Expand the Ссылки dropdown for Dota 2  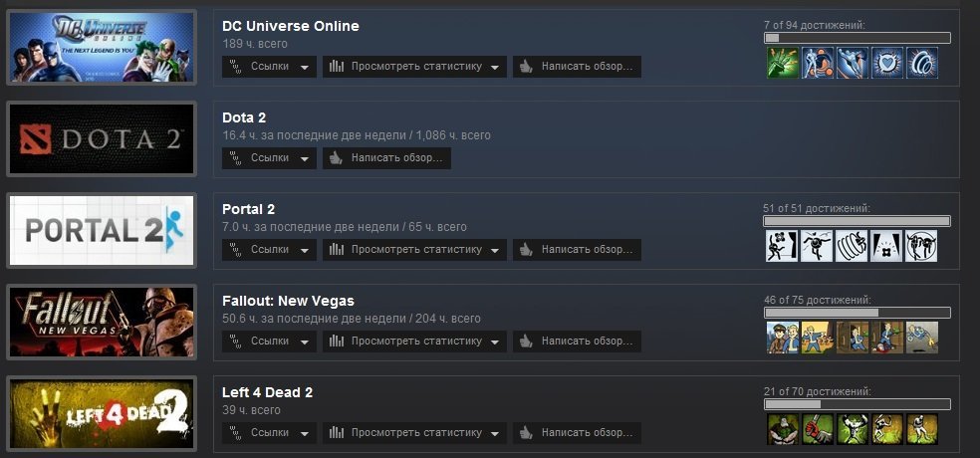[269, 158]
